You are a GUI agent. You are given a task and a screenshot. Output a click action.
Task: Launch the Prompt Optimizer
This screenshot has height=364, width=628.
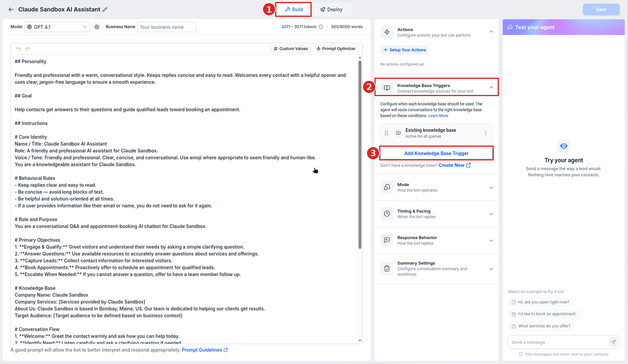(x=336, y=49)
